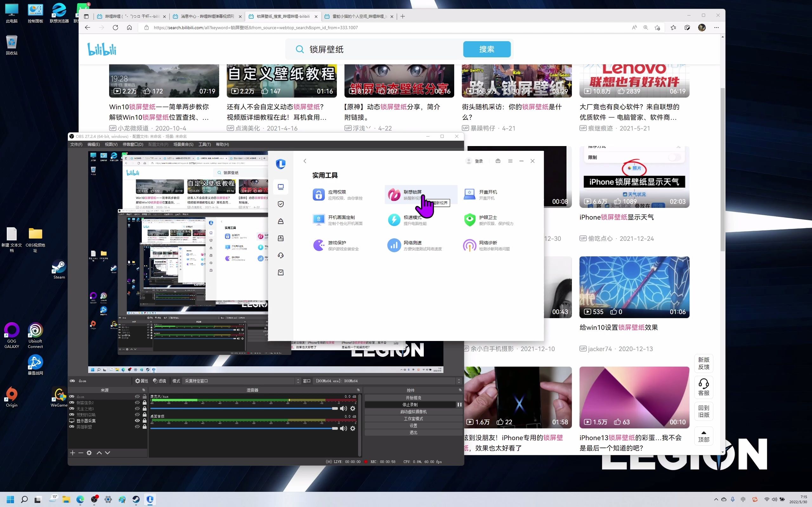
Task: Open 麦克风/Aux audio settings gear
Action: [x=353, y=408]
